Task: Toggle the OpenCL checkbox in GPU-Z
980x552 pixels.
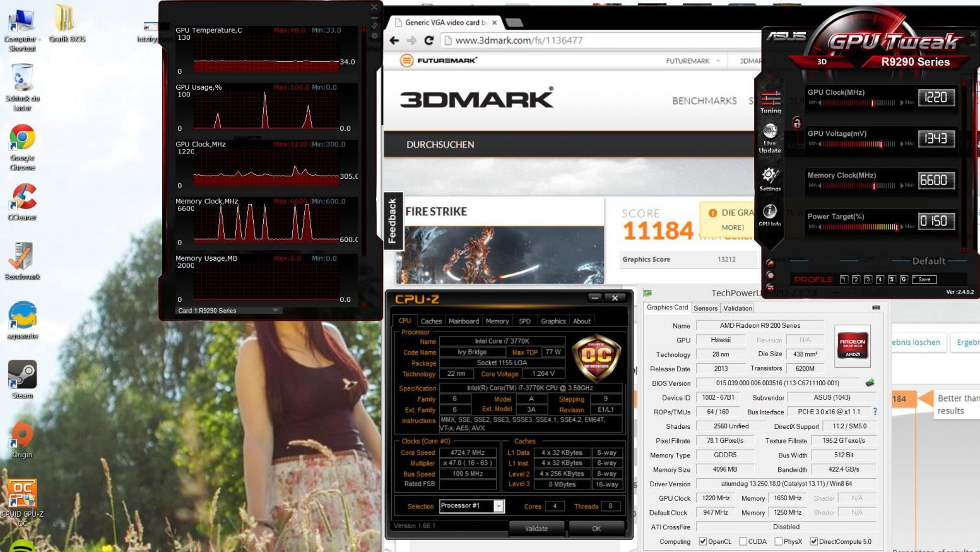Action: [x=703, y=541]
